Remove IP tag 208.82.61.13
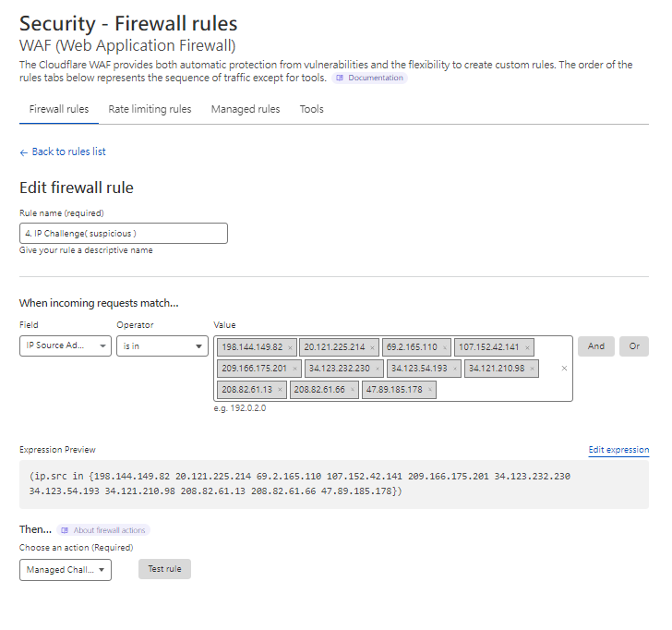672x630 pixels. [280, 390]
